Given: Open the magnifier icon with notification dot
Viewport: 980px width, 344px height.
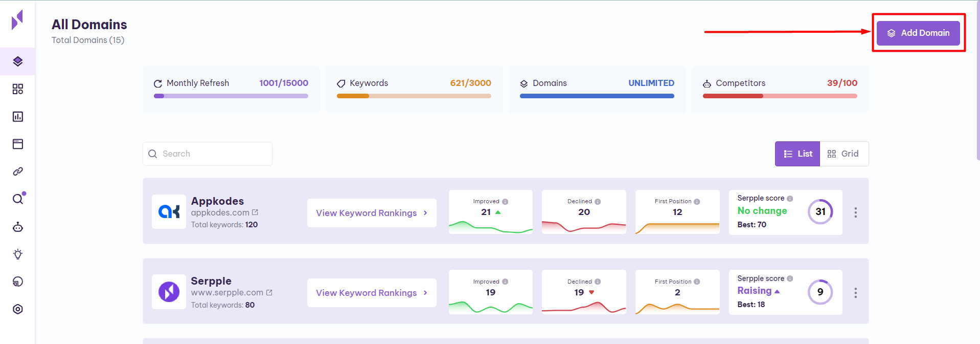Looking at the screenshot, I should coord(18,198).
